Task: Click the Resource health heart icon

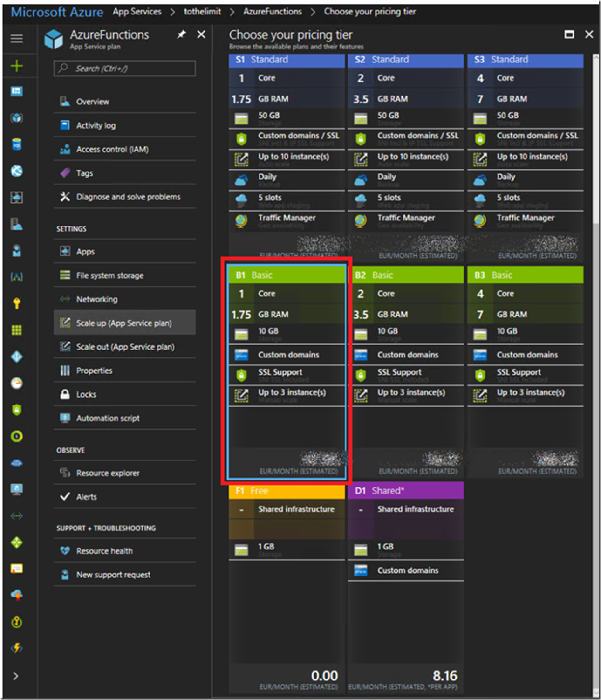Action: tap(65, 551)
